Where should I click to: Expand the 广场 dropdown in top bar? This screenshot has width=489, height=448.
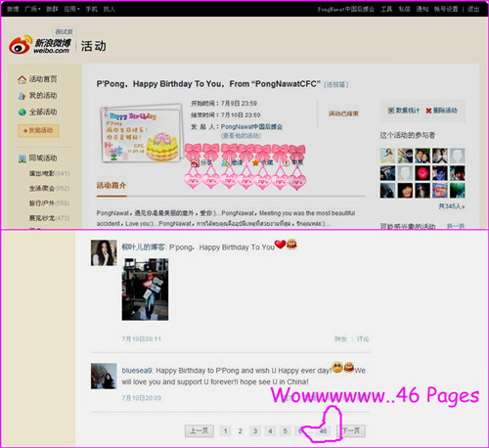tap(32, 9)
